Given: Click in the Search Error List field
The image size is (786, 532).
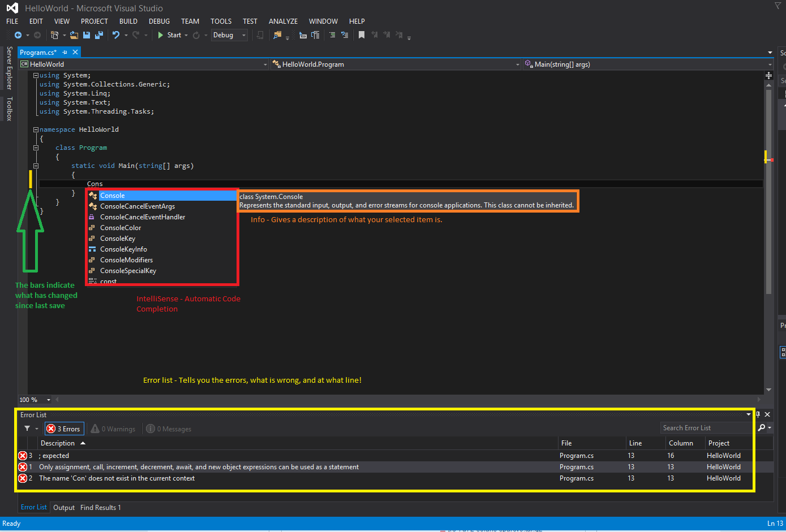Looking at the screenshot, I should (x=707, y=428).
